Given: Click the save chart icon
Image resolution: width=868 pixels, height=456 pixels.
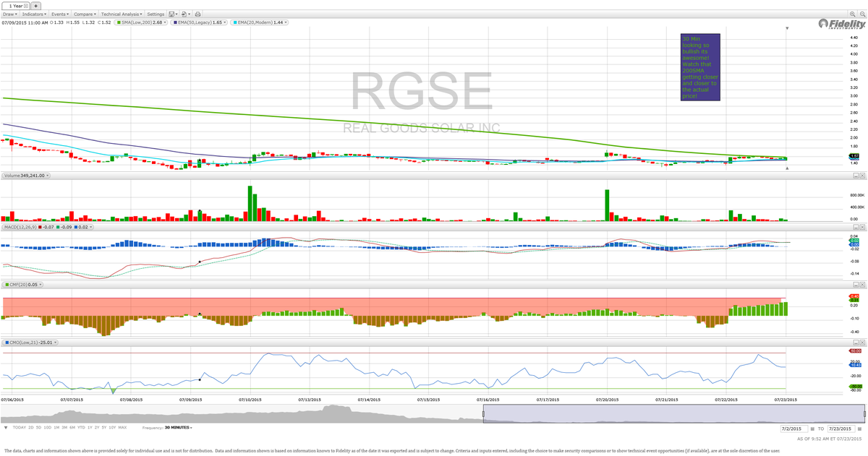Looking at the screenshot, I should tap(173, 14).
